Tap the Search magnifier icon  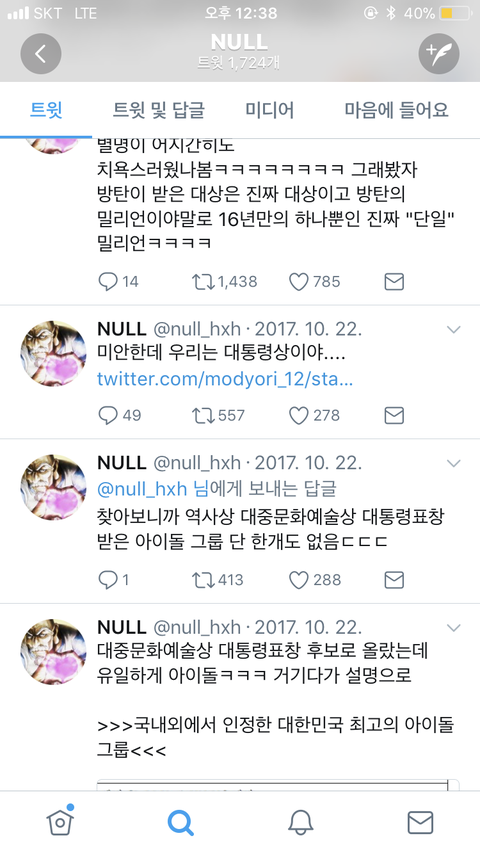point(180,822)
